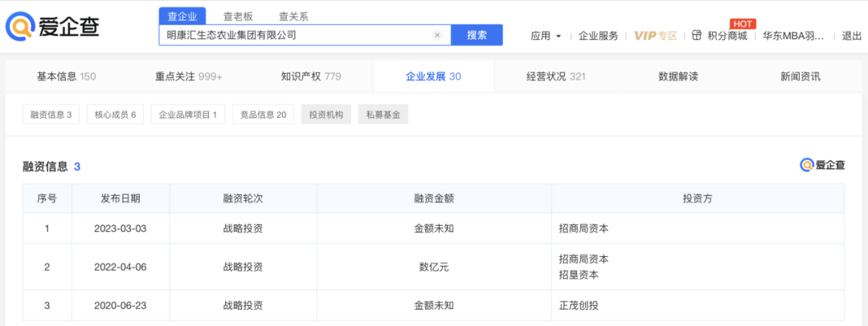Click the 爱企查 watermark logo above the table
Image resolution: width=868 pixels, height=326 pixels.
coord(822,165)
